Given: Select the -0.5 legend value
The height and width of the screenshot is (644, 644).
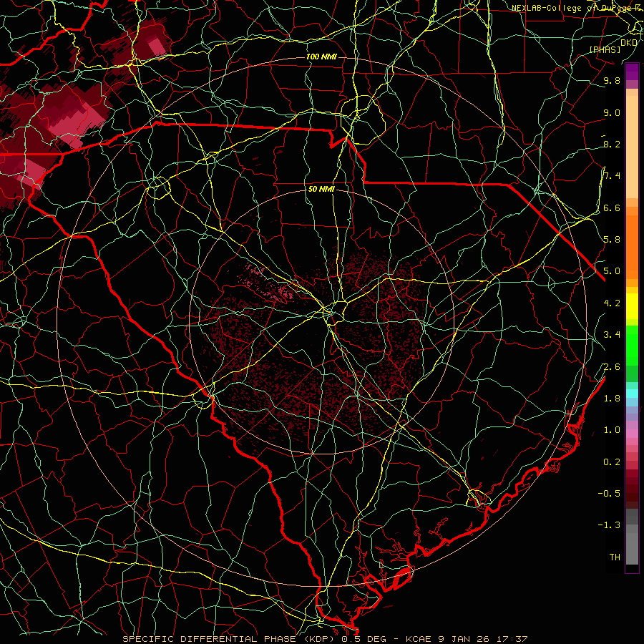Looking at the screenshot, I should click(x=609, y=494).
